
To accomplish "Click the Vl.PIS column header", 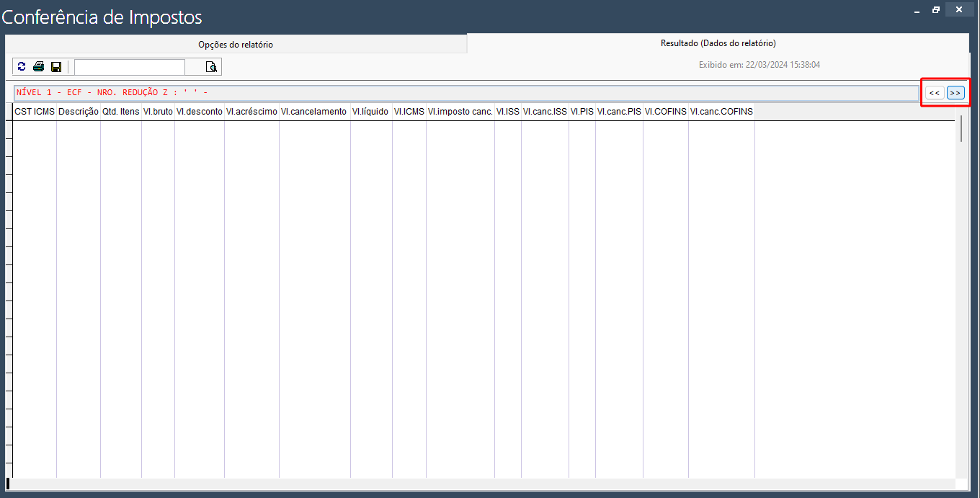I will tap(582, 112).
